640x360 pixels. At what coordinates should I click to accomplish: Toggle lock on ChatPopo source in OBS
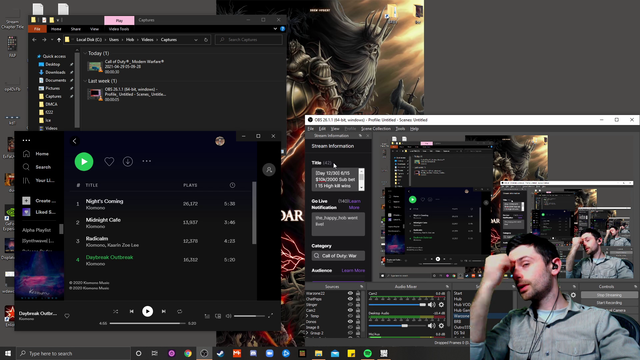(358, 299)
